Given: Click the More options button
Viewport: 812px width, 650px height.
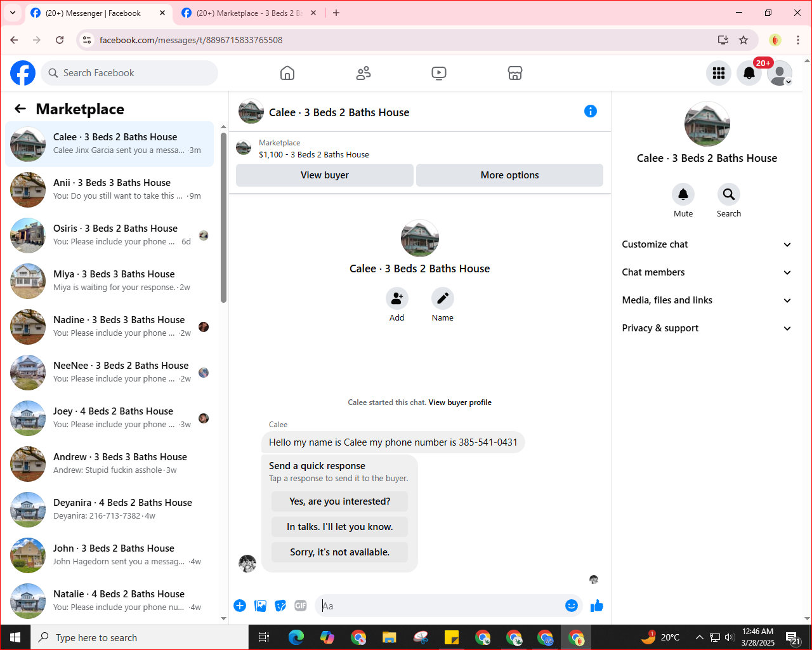Looking at the screenshot, I should [x=510, y=175].
